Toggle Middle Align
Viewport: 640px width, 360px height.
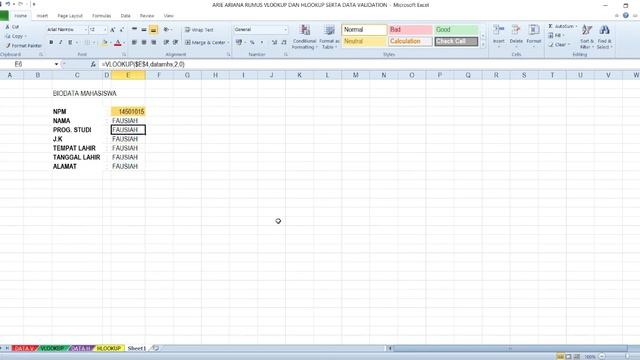(144, 30)
